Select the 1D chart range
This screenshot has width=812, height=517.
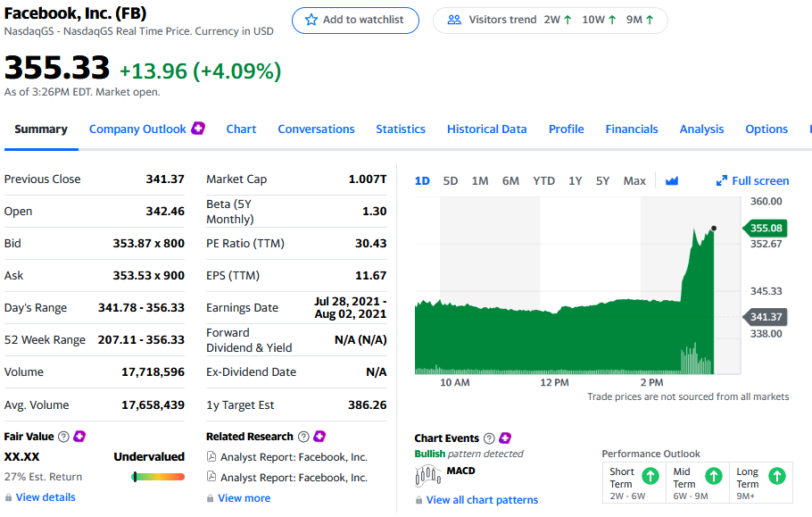pos(422,180)
